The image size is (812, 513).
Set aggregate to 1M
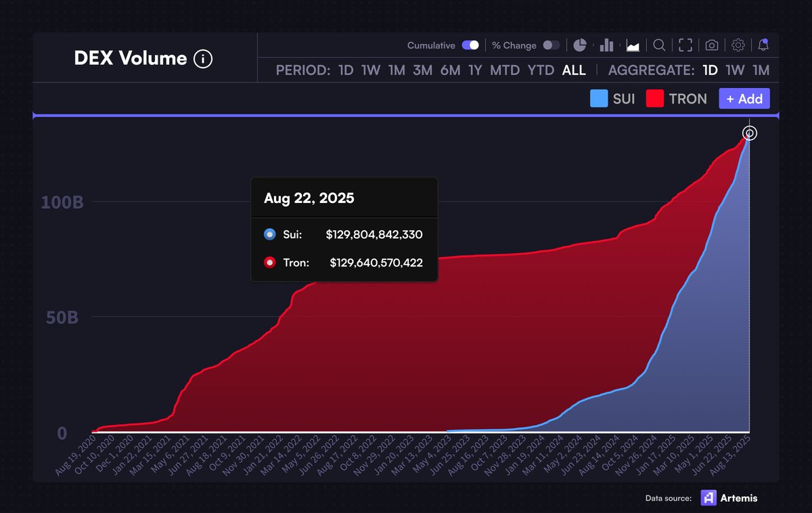[x=761, y=70]
